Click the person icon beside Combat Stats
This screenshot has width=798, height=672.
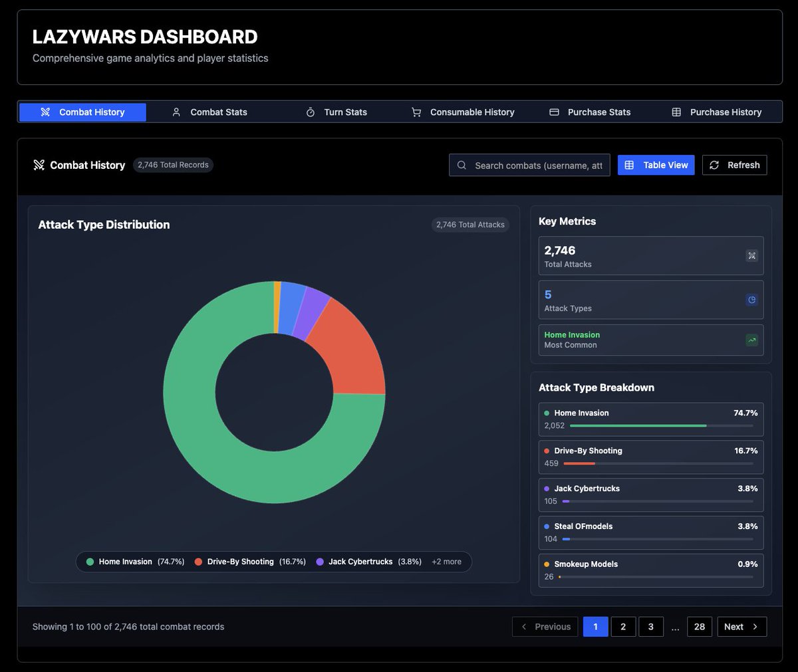[x=176, y=112]
